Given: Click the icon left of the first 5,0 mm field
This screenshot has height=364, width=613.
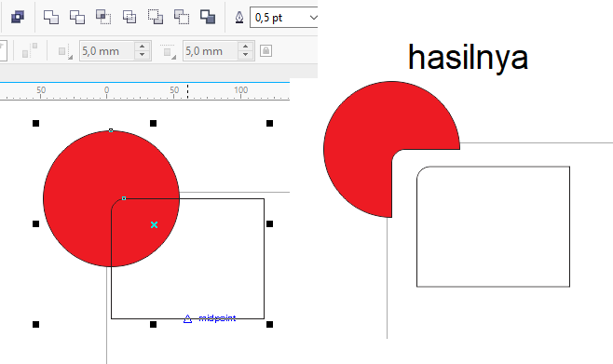Looking at the screenshot, I should coord(65,51).
